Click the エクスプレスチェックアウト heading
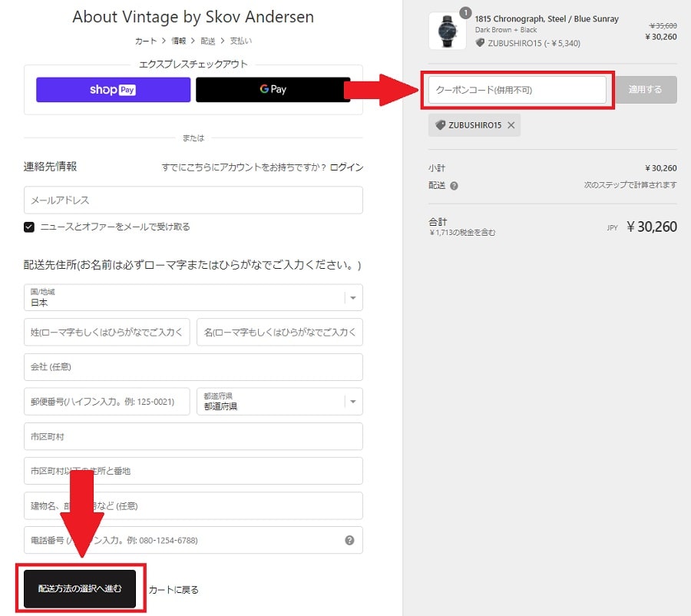This screenshot has height=616, width=691. (193, 65)
